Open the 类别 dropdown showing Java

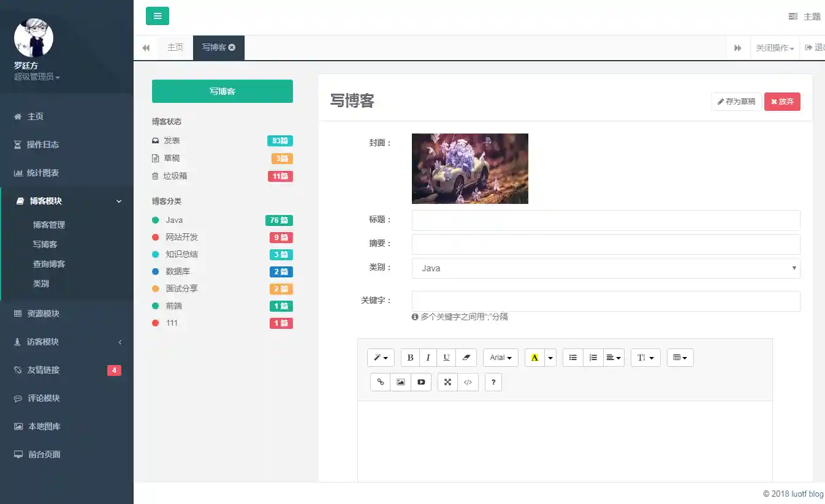click(606, 268)
